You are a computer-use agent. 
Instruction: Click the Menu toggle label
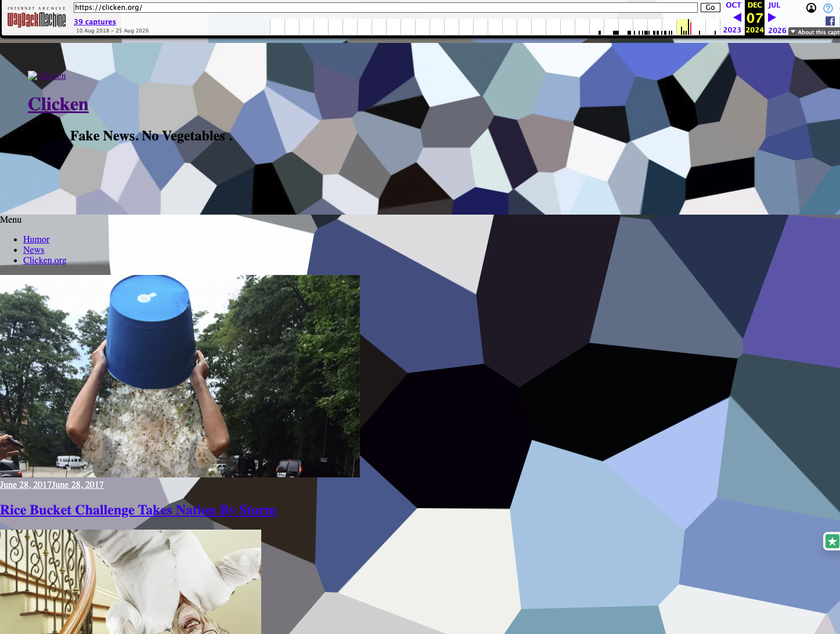coord(11,220)
